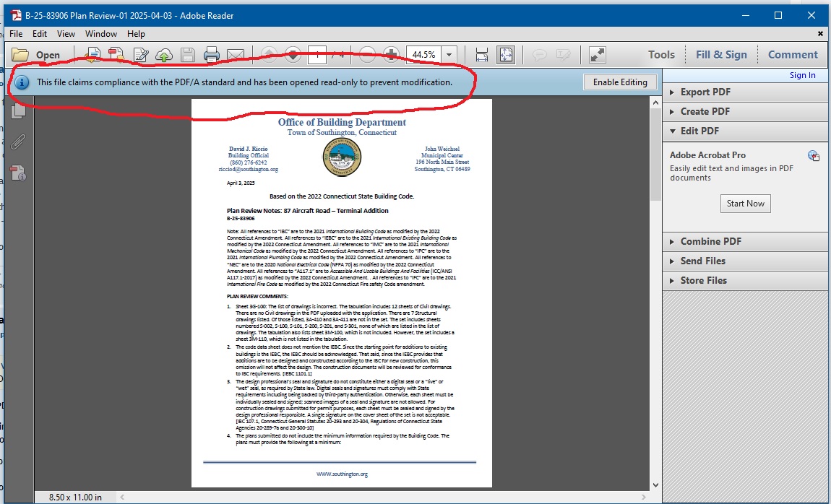The width and height of the screenshot is (831, 504).
Task: Click the Sign In link
Action: click(802, 75)
